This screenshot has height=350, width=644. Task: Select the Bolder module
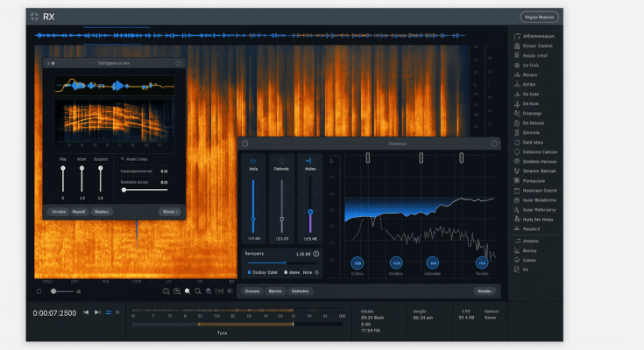pos(525,85)
